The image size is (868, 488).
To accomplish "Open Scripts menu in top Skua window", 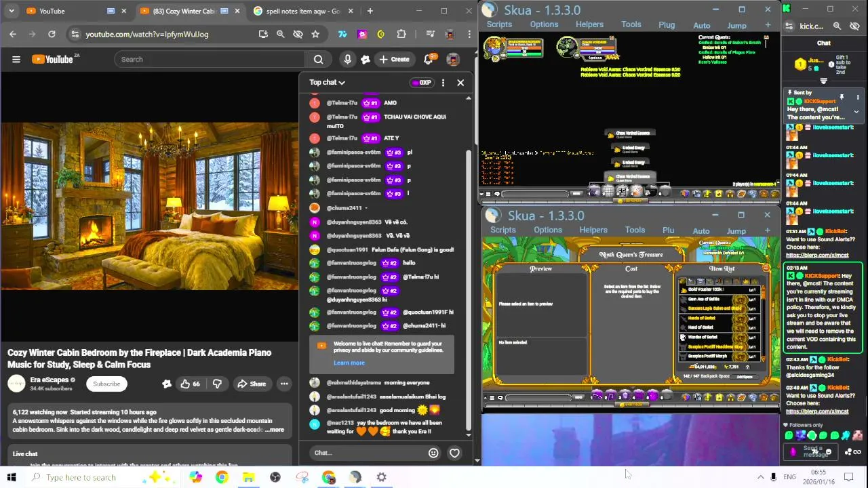I will [499, 24].
